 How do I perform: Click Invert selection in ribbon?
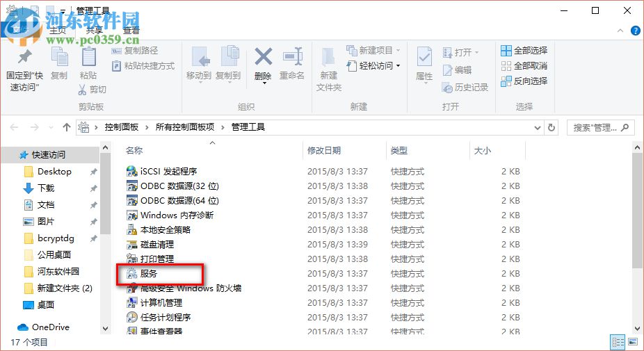coord(524,81)
